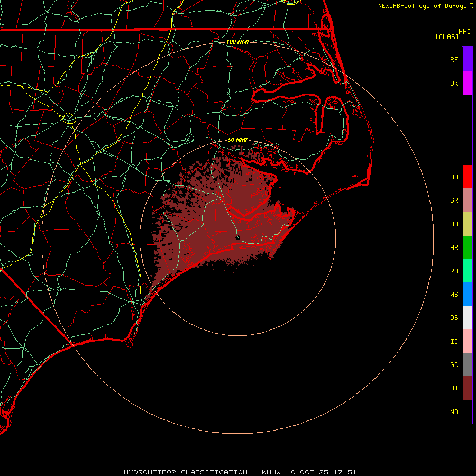The image size is (476, 476).
Task: Click the UK magenta legend swatch
Action: 467,83
